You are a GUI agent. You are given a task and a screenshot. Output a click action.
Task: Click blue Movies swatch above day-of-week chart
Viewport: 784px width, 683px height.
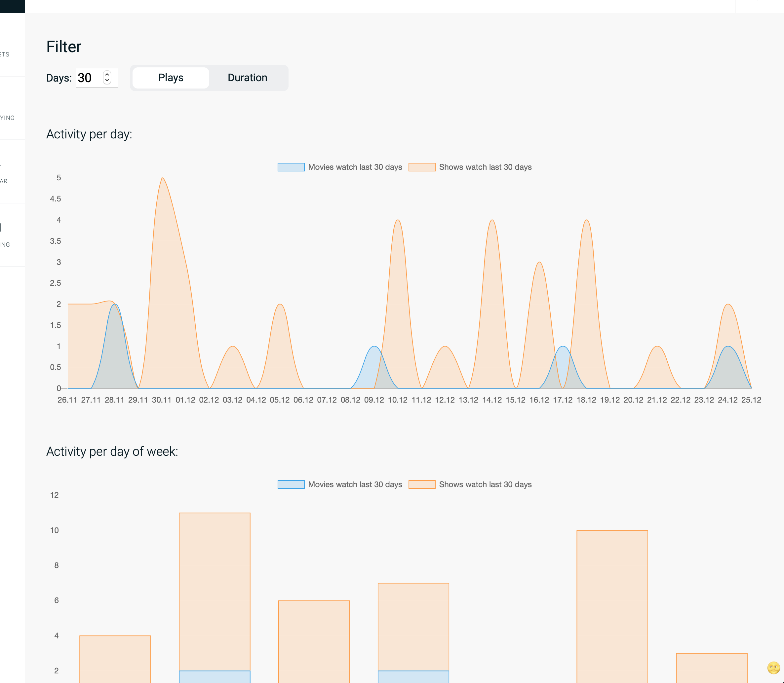(291, 485)
